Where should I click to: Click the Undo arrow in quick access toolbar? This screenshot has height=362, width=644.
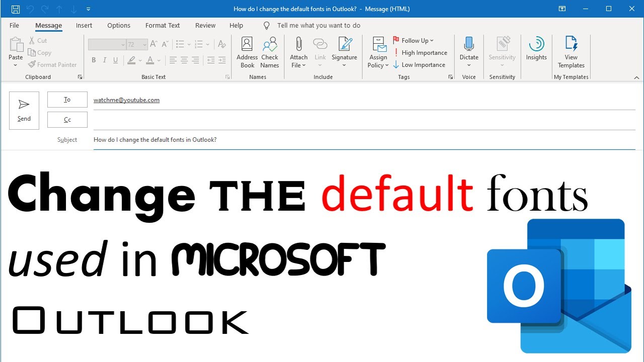click(30, 9)
